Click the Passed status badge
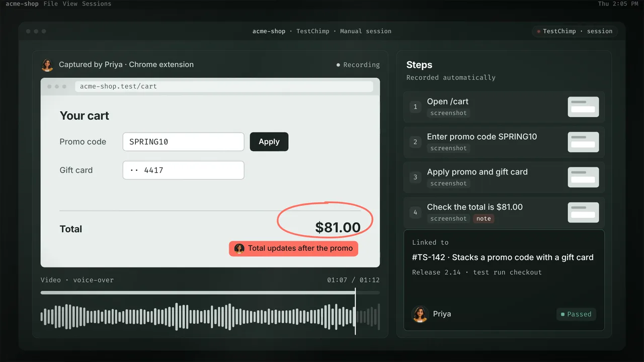 [x=576, y=314]
